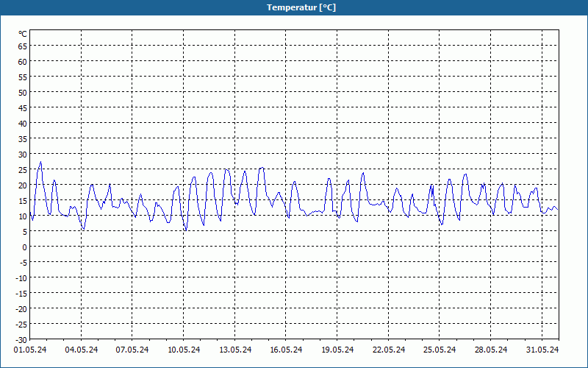The width and height of the screenshot is (588, 368).
Task: Click the Temperatur [°C] title bar
Action: tap(294, 7)
